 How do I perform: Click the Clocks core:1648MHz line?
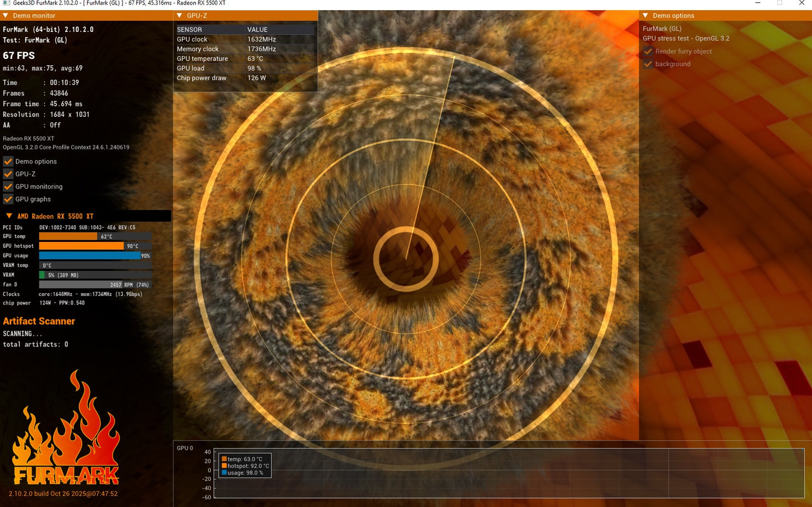[72, 294]
